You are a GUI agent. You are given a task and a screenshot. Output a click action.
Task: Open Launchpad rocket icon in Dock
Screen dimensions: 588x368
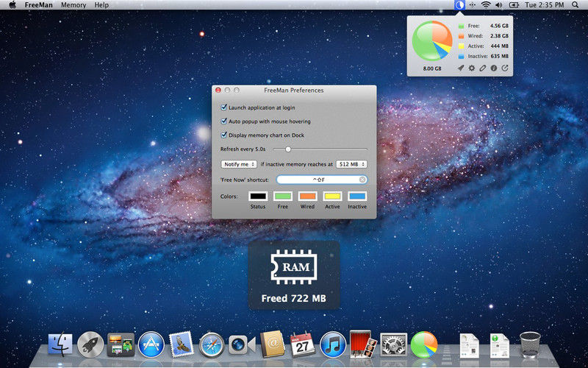pos(90,344)
